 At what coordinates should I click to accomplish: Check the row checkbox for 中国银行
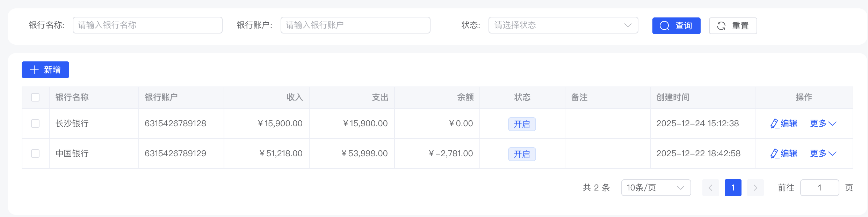(35, 153)
